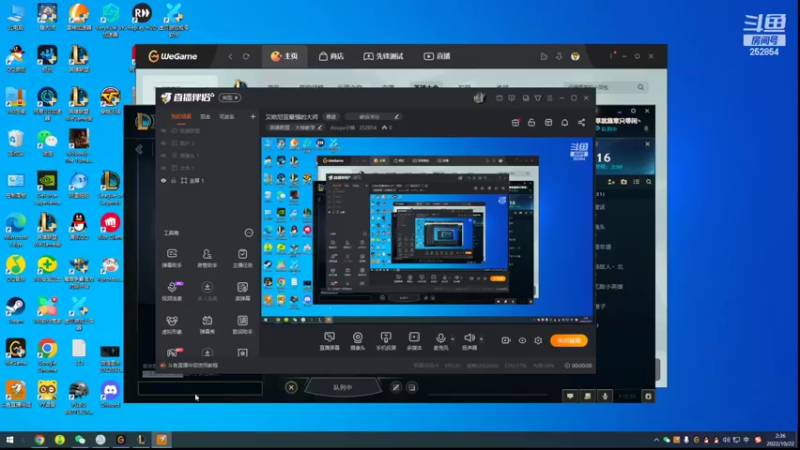Viewport: 800px width, 450px height.
Task: Mute the 麦克风 microphone icon
Action: click(x=440, y=338)
